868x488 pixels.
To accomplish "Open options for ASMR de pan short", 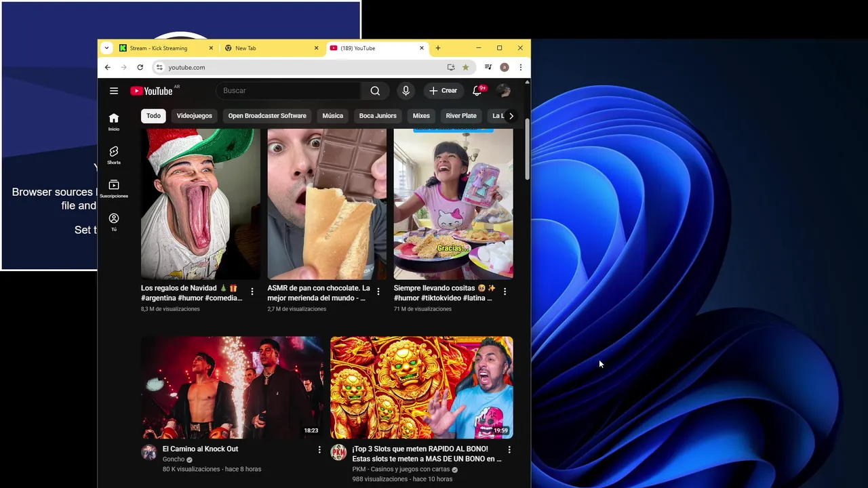I will pos(378,291).
